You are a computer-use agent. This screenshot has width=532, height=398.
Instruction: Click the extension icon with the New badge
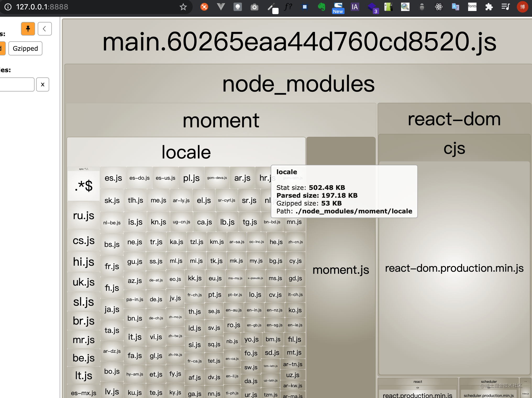click(338, 8)
